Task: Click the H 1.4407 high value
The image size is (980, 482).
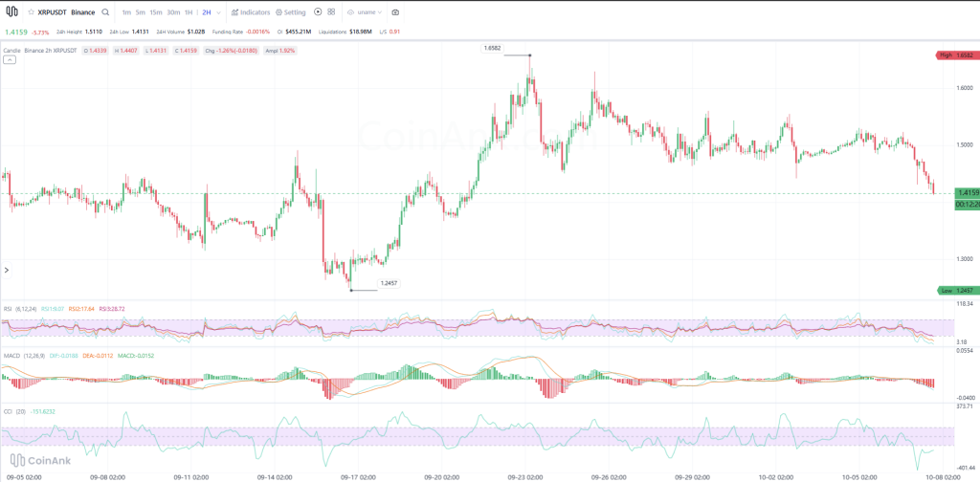Action: pyautogui.click(x=125, y=50)
